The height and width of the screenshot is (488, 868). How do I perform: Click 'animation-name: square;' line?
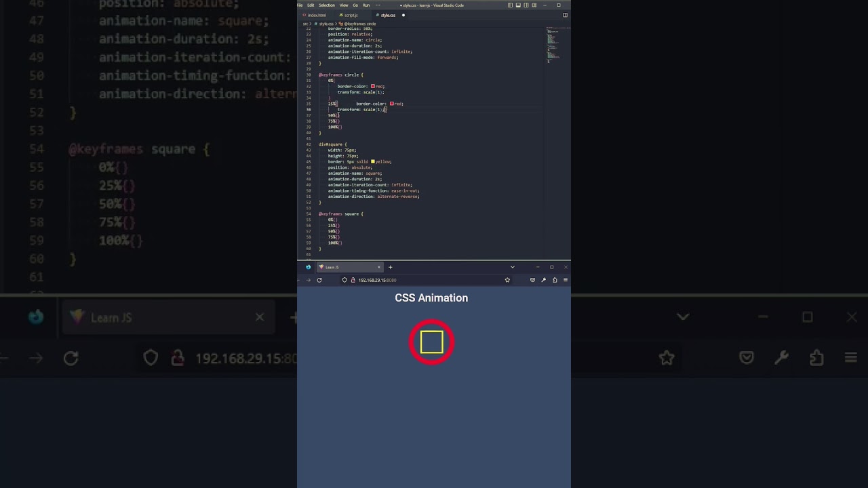[355, 174]
